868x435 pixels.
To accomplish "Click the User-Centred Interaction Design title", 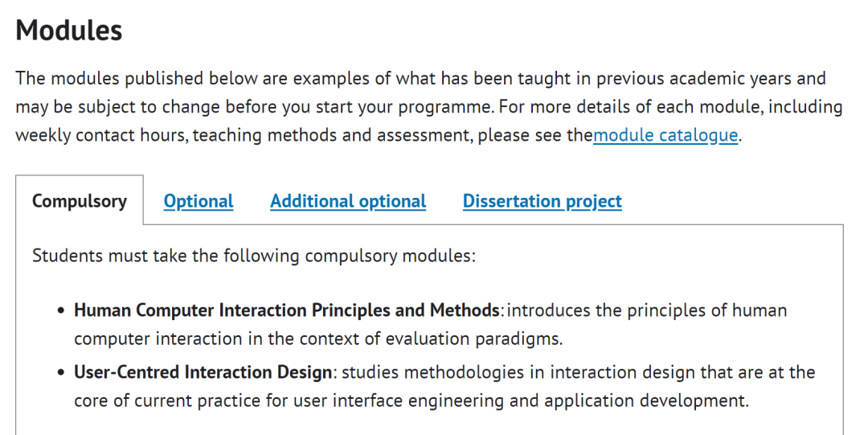I will tap(203, 371).
